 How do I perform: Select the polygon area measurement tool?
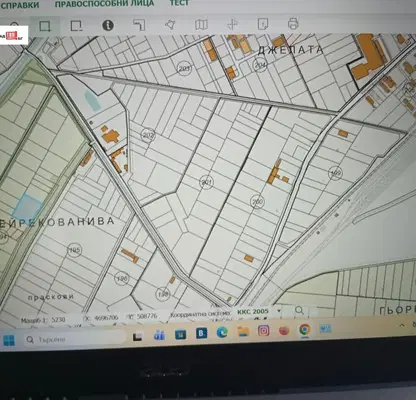tap(170, 25)
